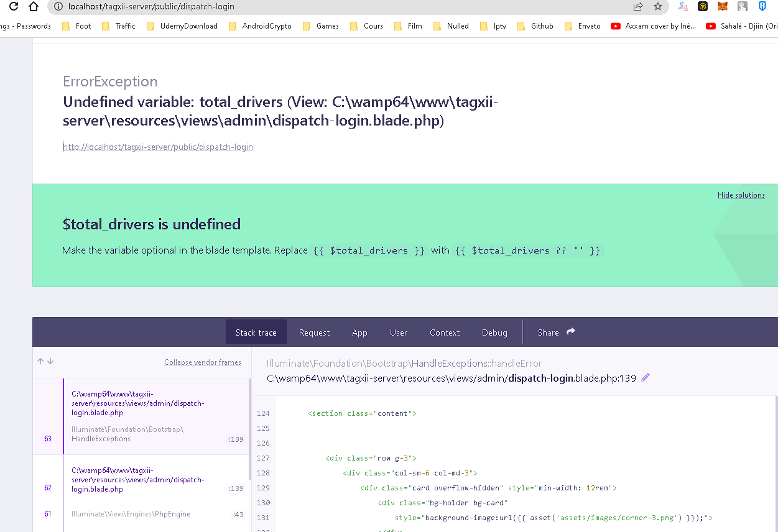Click code line 131 background-image style
Viewport: 778px width, 532px height.
(x=553, y=518)
